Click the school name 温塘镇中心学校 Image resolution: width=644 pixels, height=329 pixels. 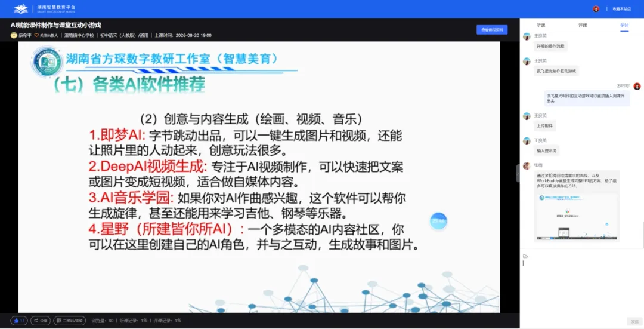click(79, 35)
